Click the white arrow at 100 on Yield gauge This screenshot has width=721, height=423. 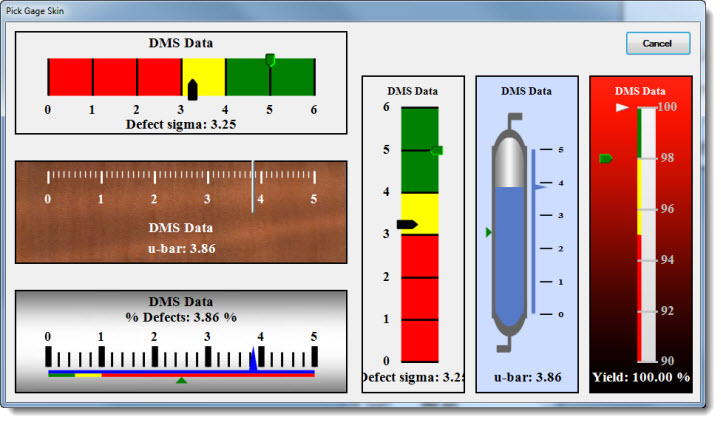tap(623, 106)
